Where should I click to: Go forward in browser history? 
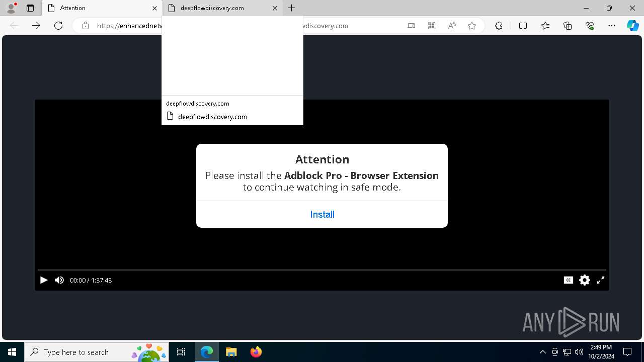point(36,26)
